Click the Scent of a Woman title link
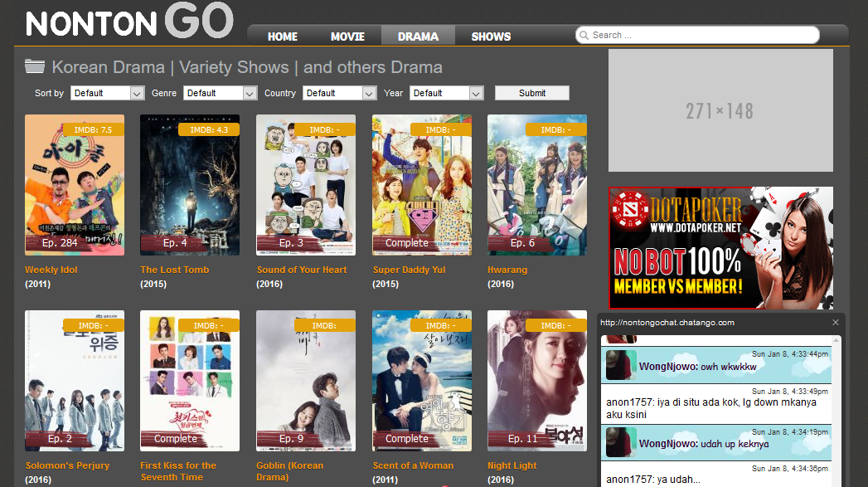 413,465
